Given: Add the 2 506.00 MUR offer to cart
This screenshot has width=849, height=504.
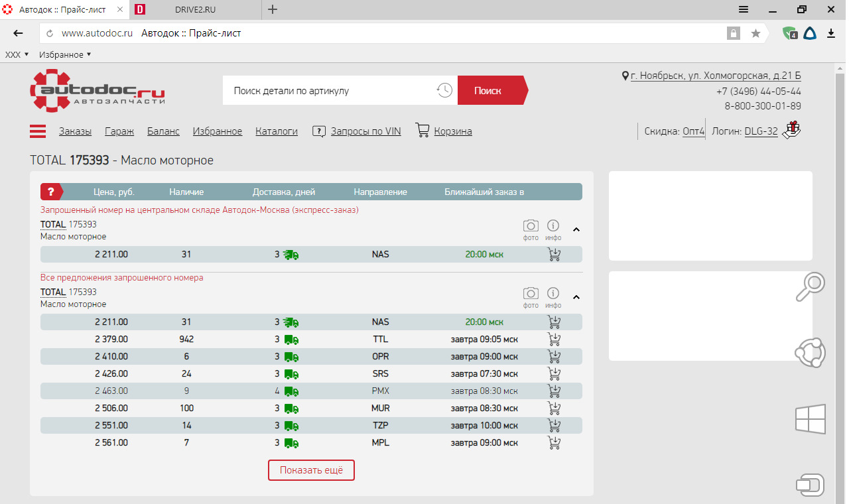Looking at the screenshot, I should [554, 408].
